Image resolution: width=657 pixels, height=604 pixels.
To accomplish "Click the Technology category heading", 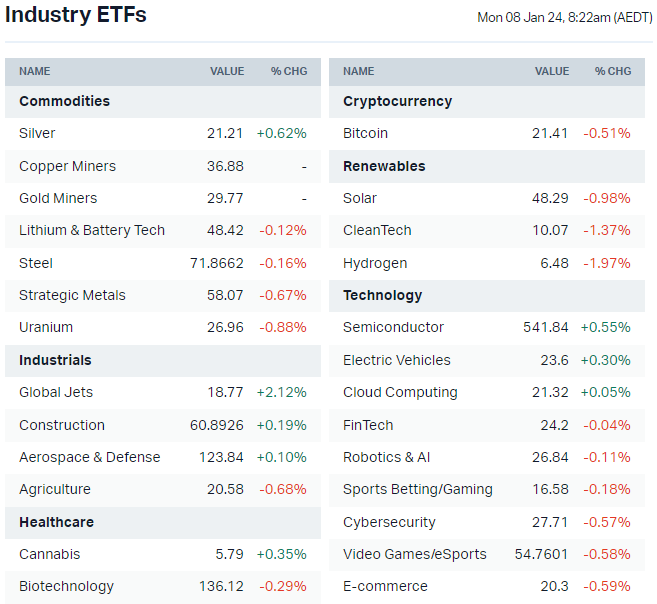I will click(382, 295).
